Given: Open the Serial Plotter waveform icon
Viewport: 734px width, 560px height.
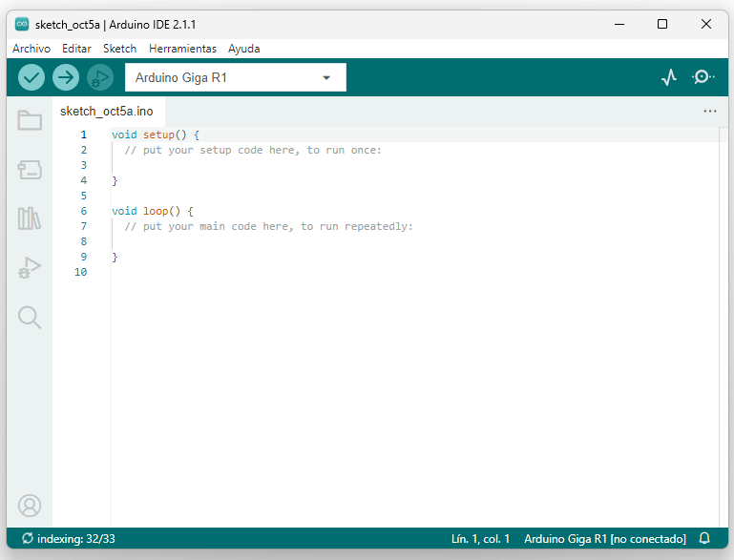Looking at the screenshot, I should click(669, 77).
